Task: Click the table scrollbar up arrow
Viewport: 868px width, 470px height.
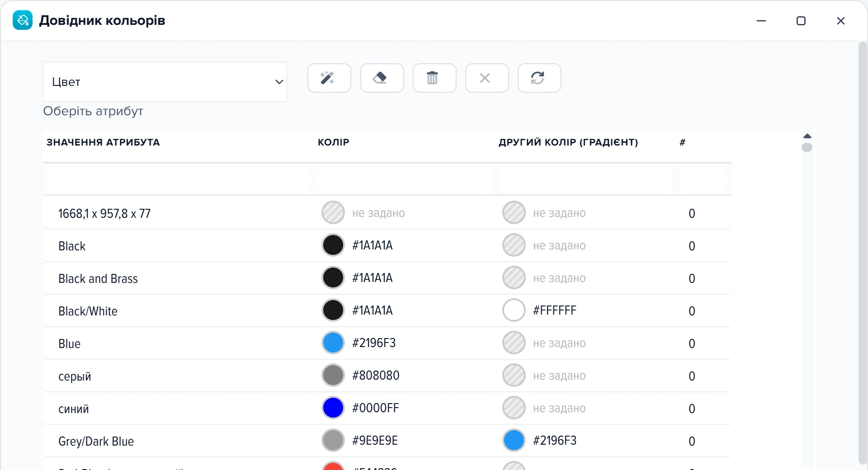Action: [x=807, y=136]
